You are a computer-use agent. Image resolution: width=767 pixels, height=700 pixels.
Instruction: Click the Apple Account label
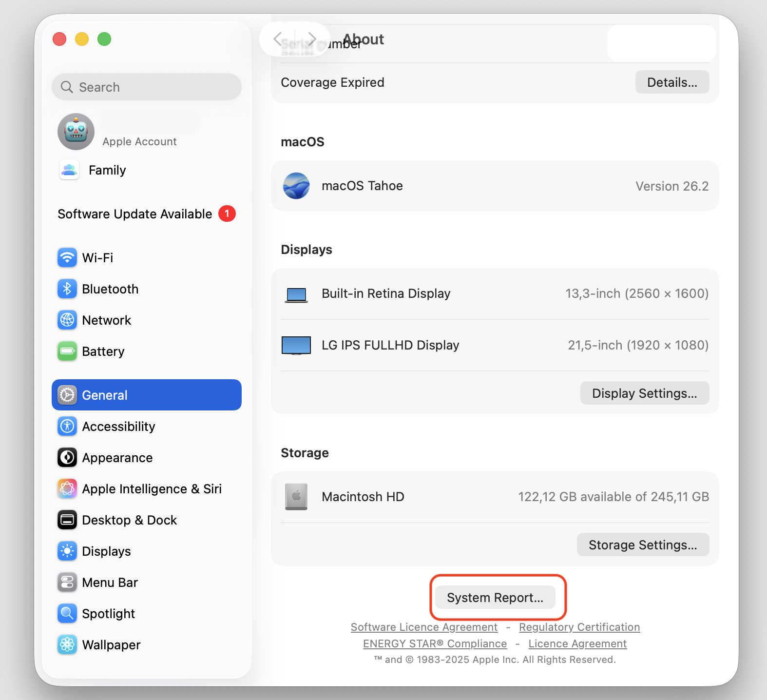click(139, 141)
